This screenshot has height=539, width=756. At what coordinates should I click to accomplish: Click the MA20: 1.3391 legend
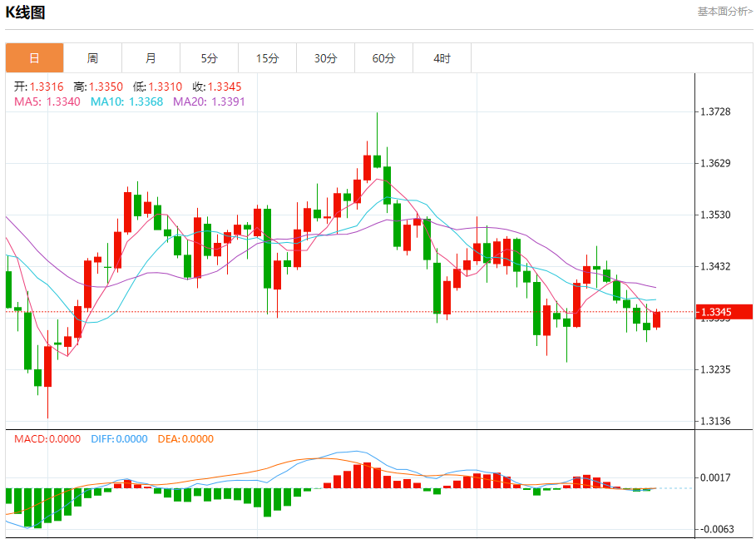point(209,101)
